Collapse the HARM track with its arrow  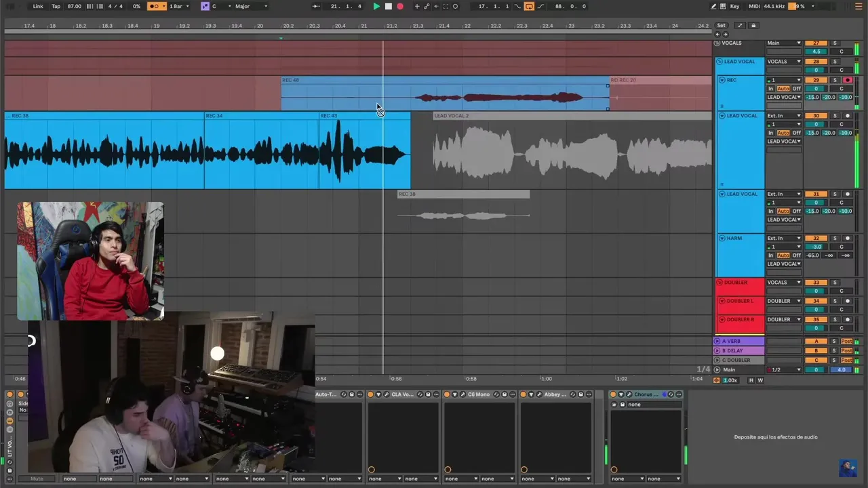[722, 238]
